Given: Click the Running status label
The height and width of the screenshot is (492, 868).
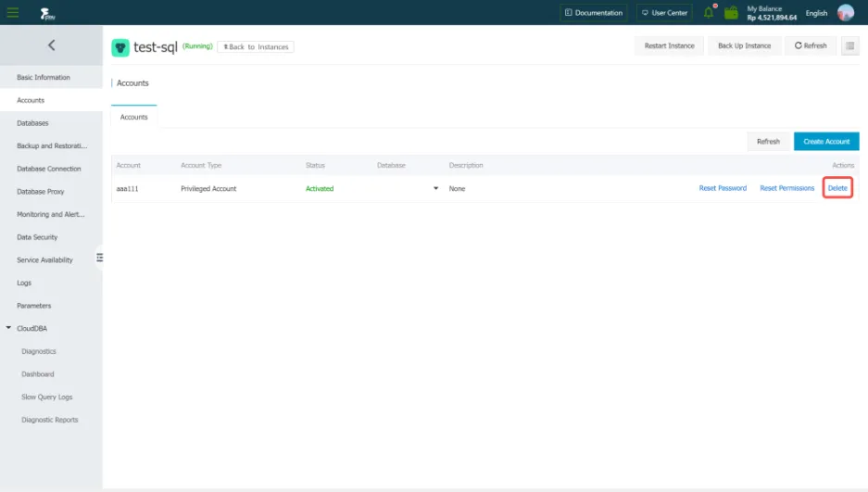Looking at the screenshot, I should 197,46.
